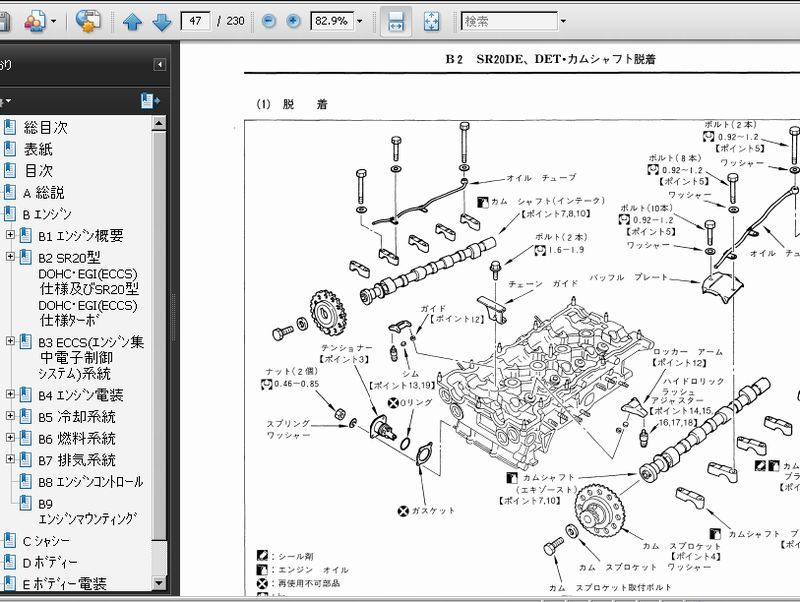Open the 表紙 bookmark

38,149
